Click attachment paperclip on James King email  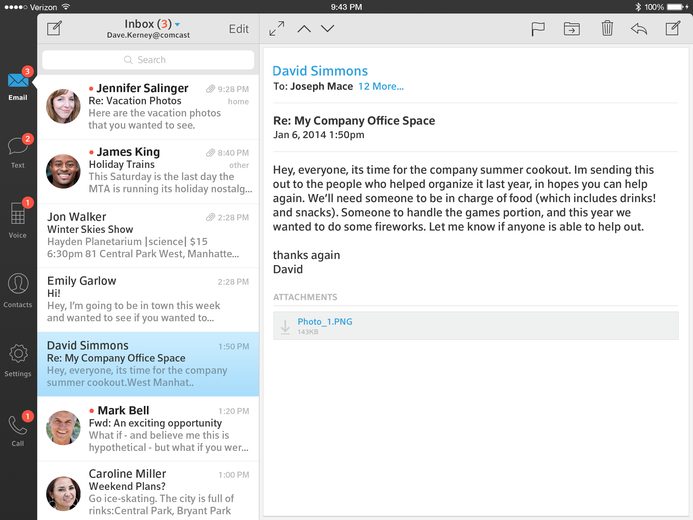(x=210, y=153)
